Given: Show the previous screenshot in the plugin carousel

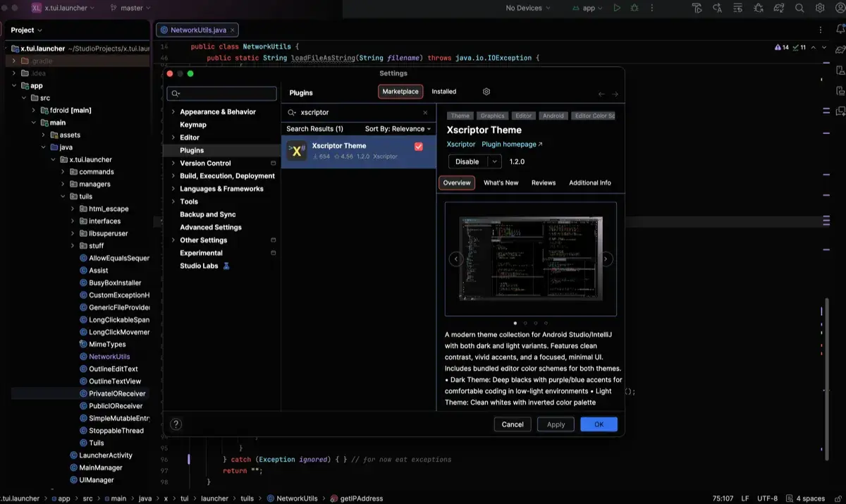Looking at the screenshot, I should click(455, 259).
